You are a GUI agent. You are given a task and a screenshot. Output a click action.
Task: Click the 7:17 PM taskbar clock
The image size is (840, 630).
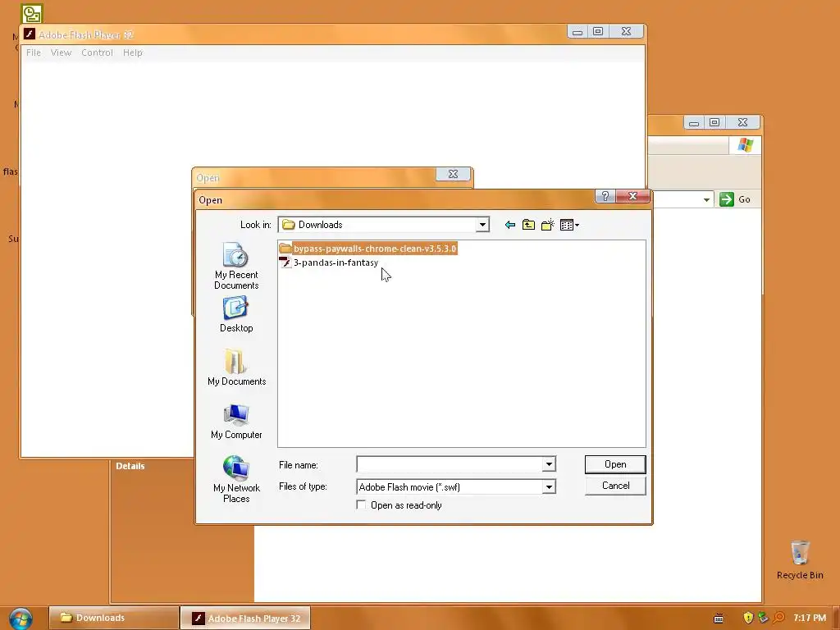pos(810,619)
